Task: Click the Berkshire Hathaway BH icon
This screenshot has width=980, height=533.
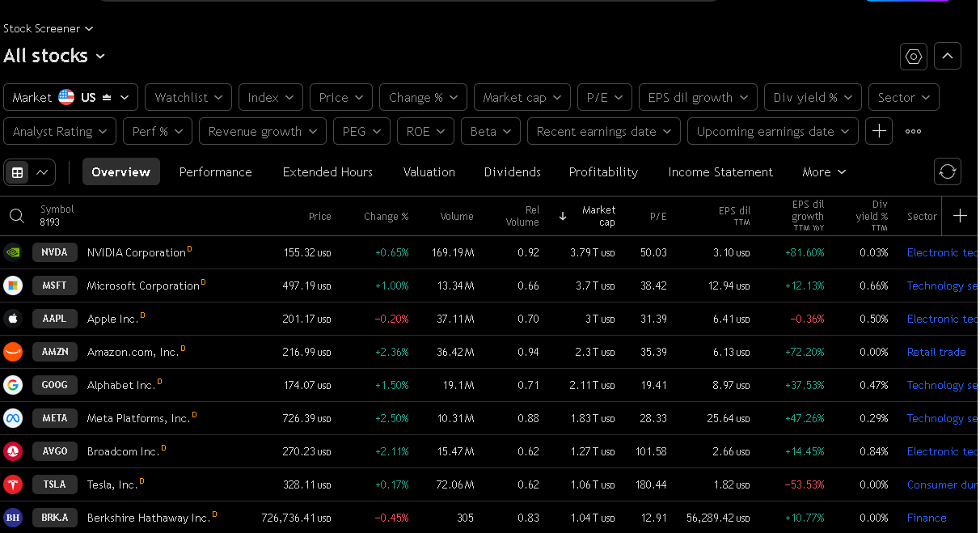Action: coord(13,518)
